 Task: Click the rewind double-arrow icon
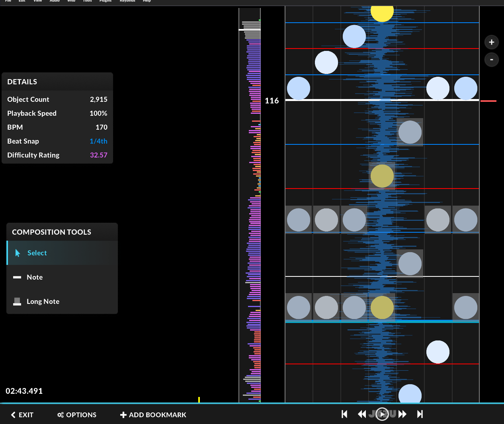point(362,414)
